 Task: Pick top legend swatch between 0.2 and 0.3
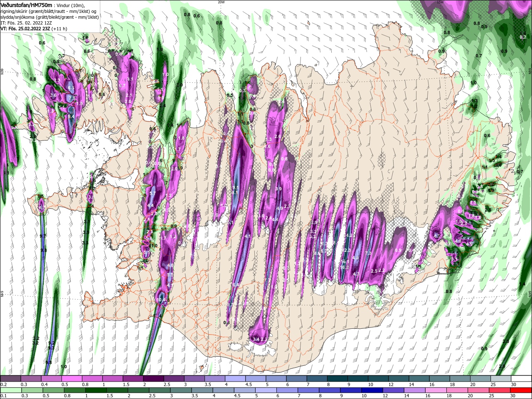click(x=10, y=379)
